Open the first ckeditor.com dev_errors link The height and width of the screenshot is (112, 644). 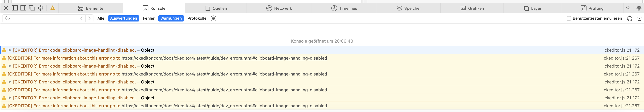click(x=224, y=58)
